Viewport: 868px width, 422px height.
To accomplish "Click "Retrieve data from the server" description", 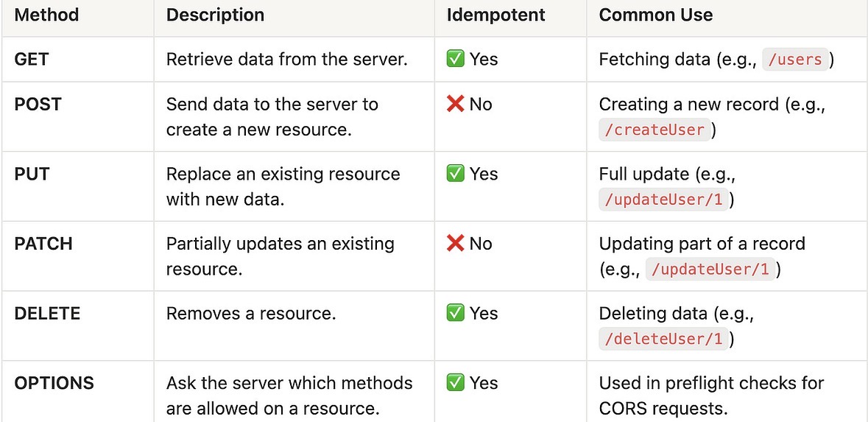I will (x=286, y=60).
